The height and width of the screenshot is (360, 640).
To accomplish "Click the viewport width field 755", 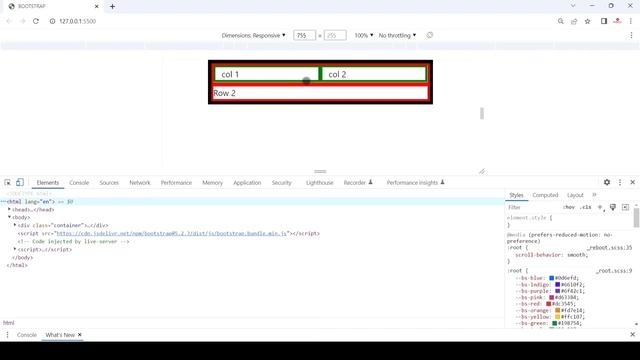I will [304, 36].
